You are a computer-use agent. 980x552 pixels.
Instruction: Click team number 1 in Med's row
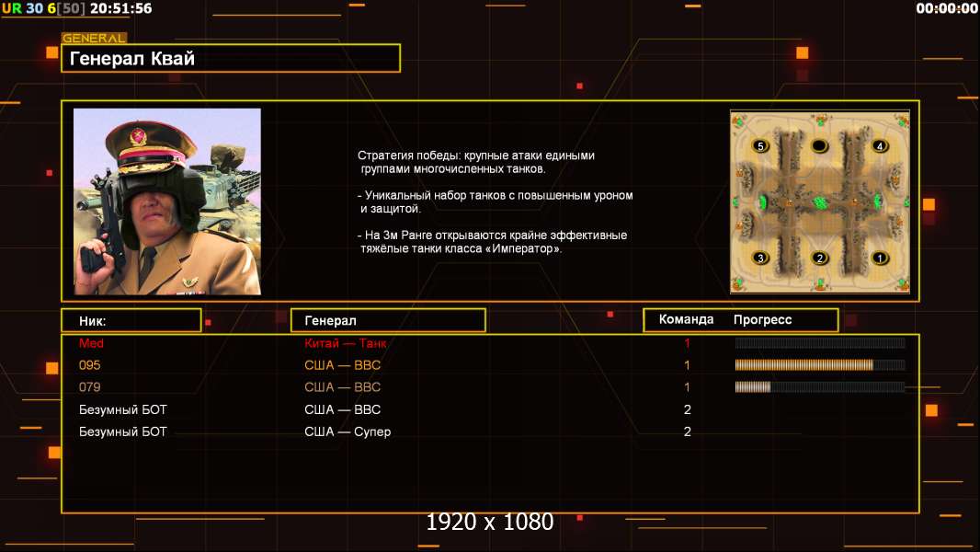[x=687, y=343]
